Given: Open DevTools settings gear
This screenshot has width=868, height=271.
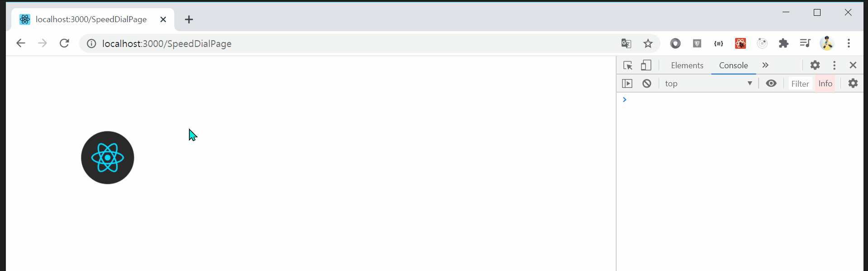Looking at the screenshot, I should click(x=815, y=65).
